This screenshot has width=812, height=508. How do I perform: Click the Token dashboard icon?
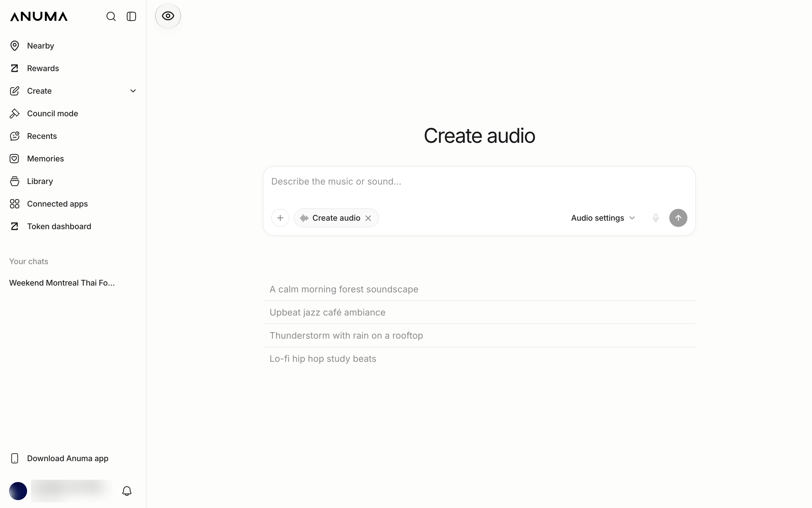[14, 226]
